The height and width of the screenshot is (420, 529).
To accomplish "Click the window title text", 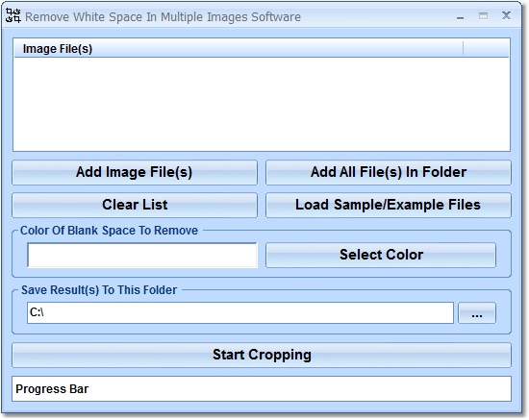I will coord(163,17).
